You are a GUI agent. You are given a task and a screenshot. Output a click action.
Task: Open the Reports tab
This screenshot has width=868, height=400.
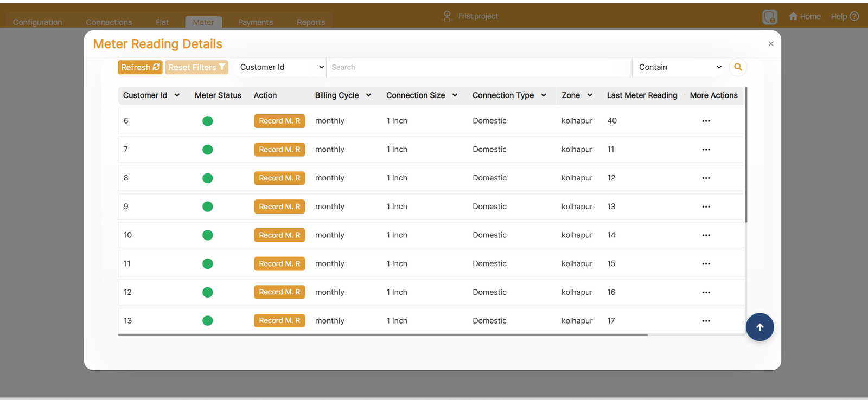311,22
